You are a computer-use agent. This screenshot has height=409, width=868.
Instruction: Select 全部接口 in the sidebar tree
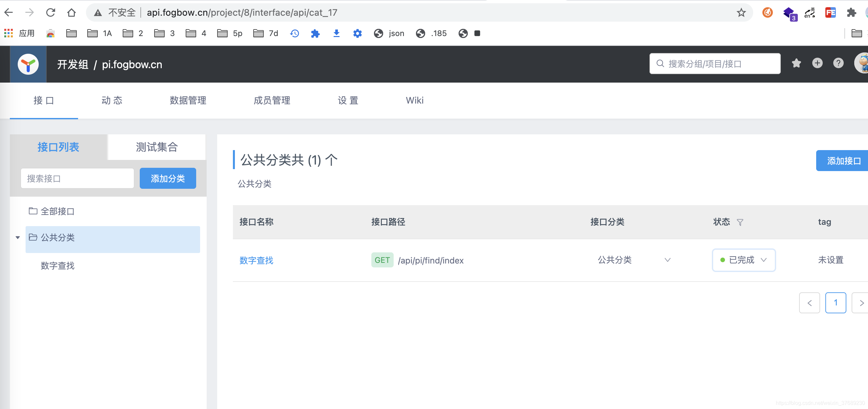(57, 211)
